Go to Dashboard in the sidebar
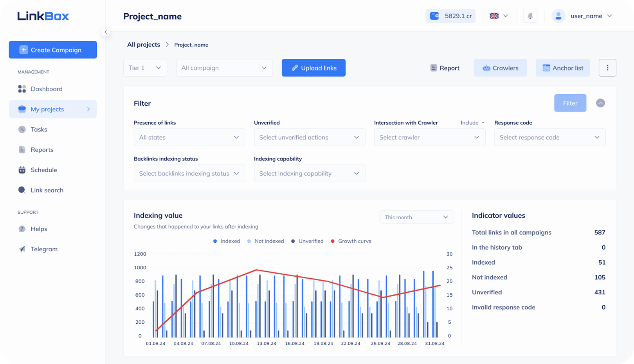Image resolution: width=634 pixels, height=364 pixels. 46,89
